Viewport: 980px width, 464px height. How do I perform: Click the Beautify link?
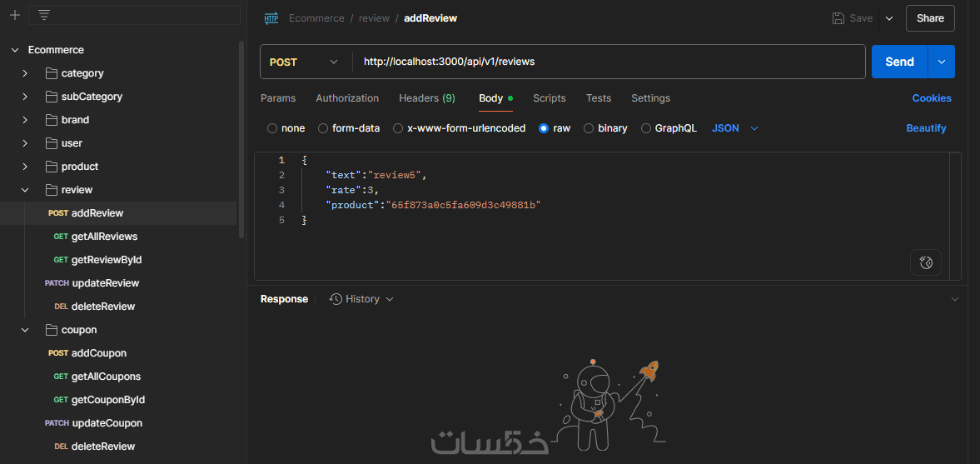point(926,128)
